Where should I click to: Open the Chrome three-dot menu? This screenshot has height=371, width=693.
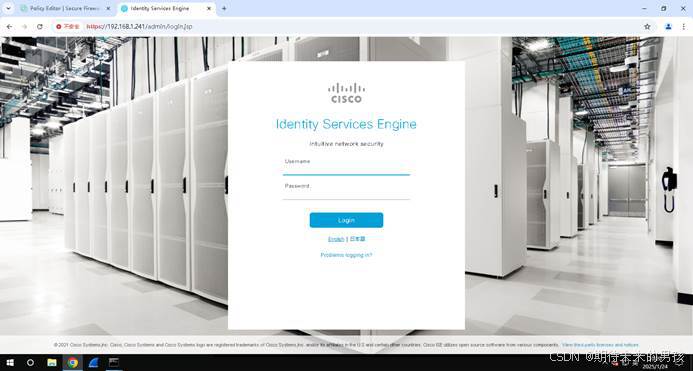click(684, 27)
